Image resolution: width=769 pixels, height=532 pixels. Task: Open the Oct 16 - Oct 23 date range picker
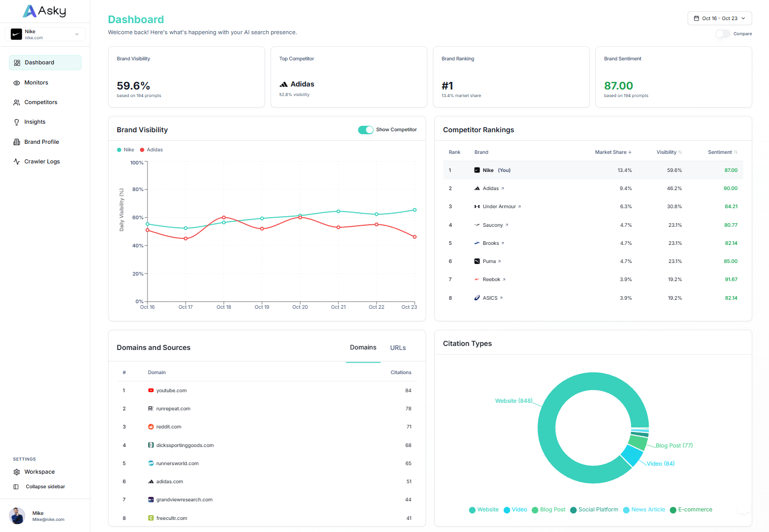[719, 18]
